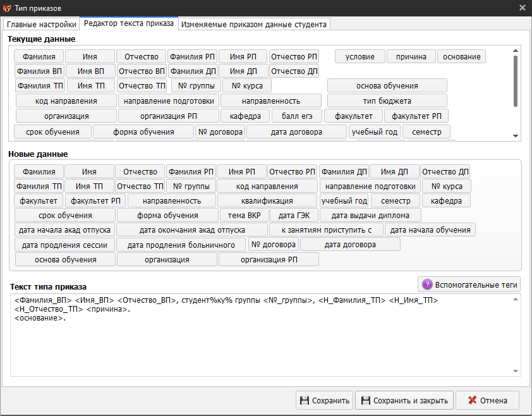Click the floppy disk icon on Сохранить
The width and height of the screenshot is (532, 416).
point(305,400)
